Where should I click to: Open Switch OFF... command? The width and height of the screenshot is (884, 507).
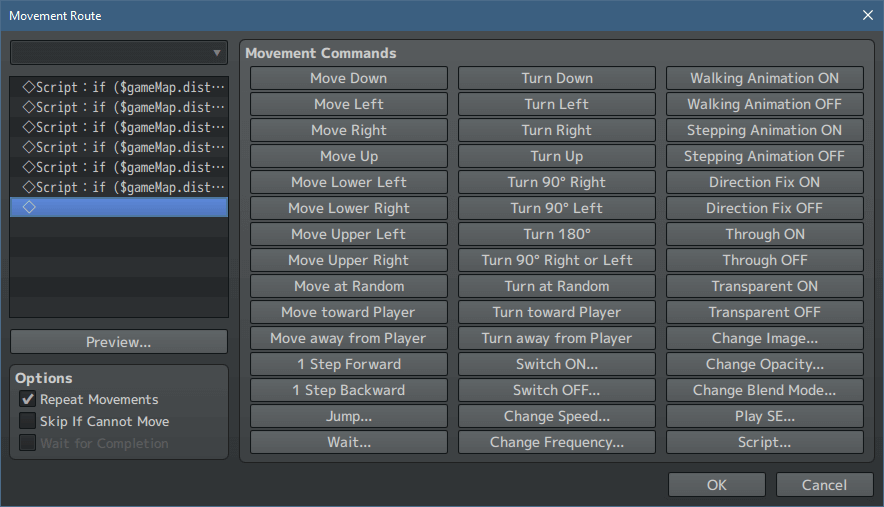557,390
